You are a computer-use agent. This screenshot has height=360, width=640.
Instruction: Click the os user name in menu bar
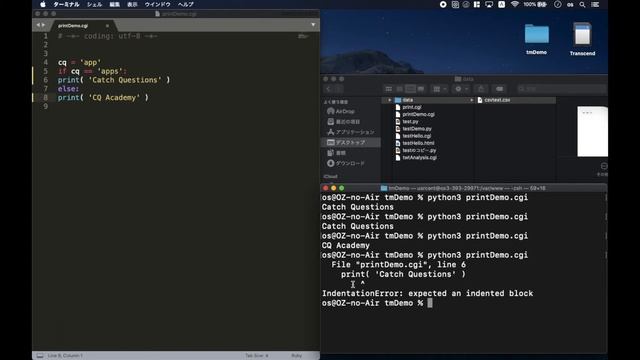point(570,4)
